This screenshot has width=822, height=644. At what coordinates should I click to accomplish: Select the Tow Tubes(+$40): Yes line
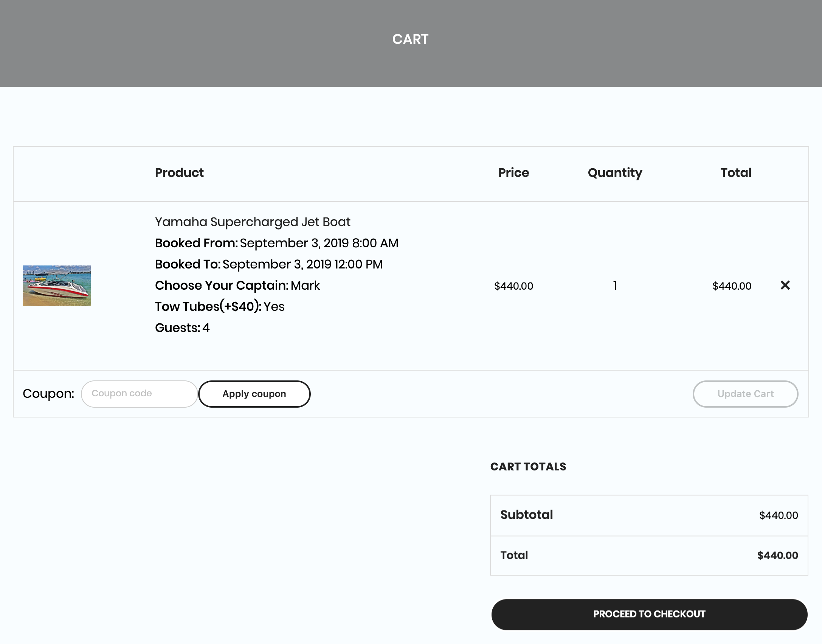[220, 307]
